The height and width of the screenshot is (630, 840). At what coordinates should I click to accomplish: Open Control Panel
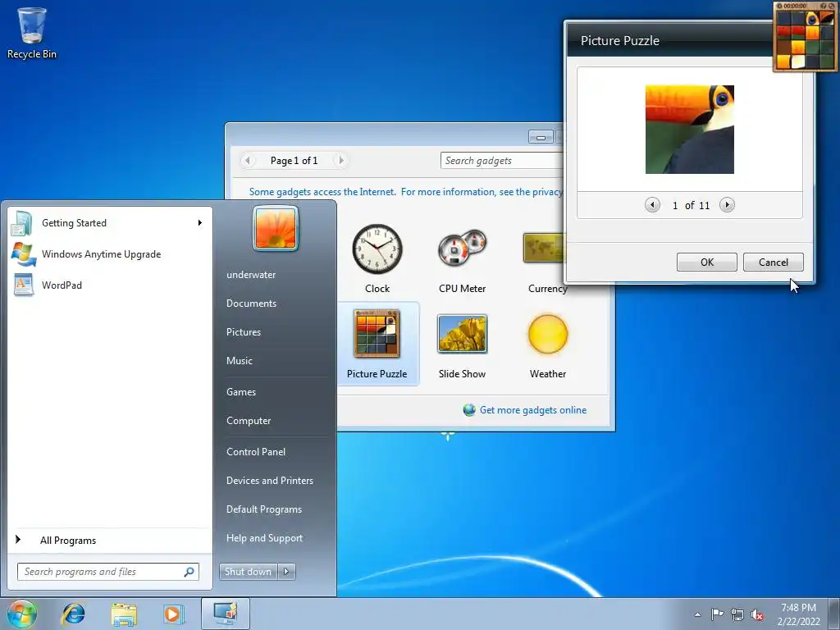(x=256, y=452)
